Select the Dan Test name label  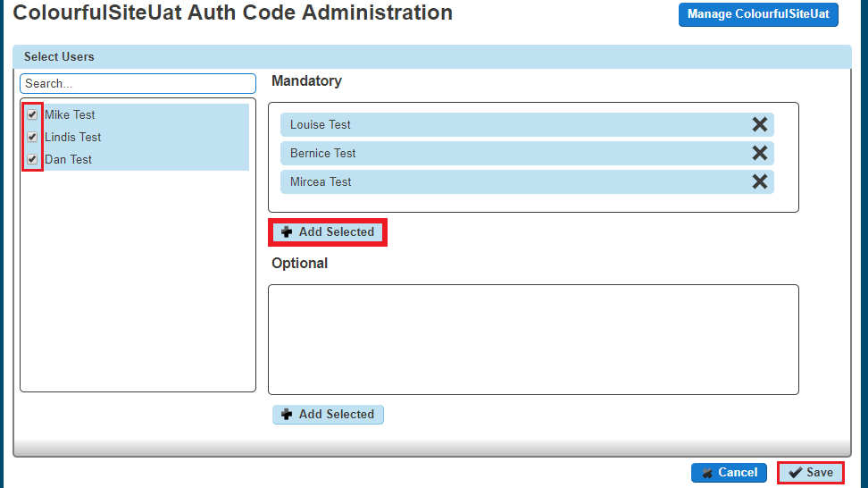[68, 159]
